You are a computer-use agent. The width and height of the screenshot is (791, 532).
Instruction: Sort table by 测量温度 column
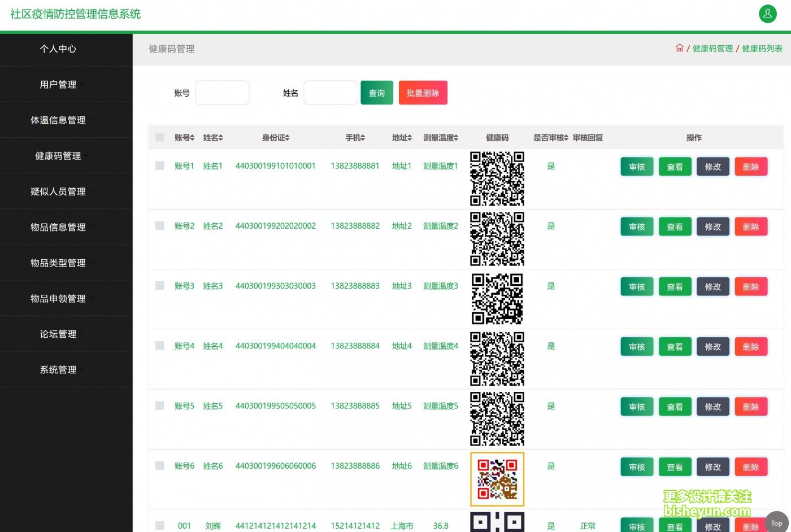(441, 138)
